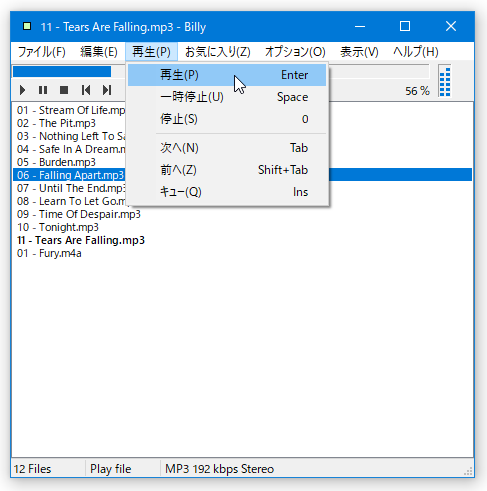Image resolution: width=487 pixels, height=491 pixels.
Task: Open the オプション(O) menu
Action: point(295,52)
